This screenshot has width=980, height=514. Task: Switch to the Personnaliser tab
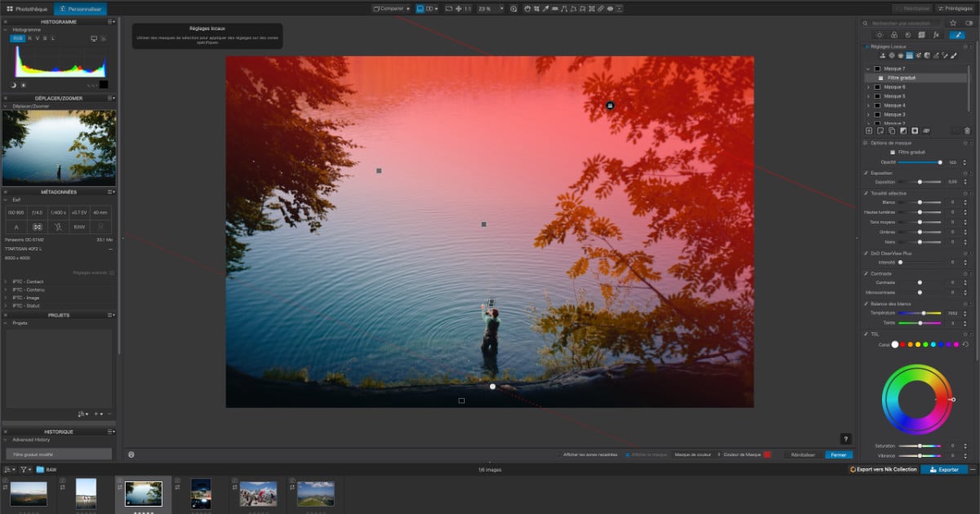tap(80, 8)
